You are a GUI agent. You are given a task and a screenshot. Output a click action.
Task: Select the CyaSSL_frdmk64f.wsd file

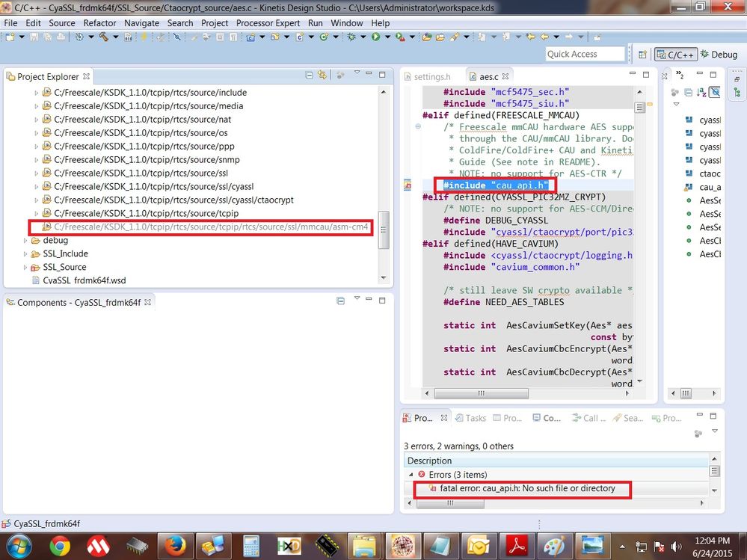[84, 280]
